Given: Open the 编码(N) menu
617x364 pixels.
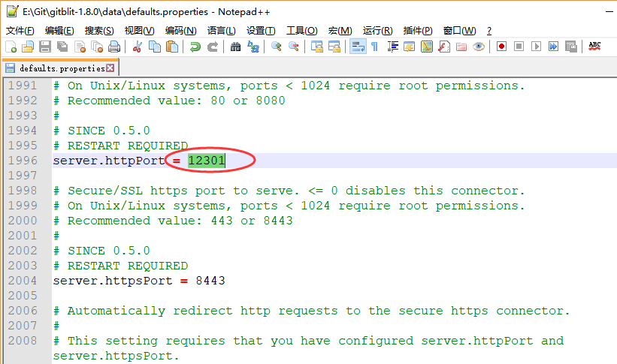Looking at the screenshot, I should click(180, 31).
